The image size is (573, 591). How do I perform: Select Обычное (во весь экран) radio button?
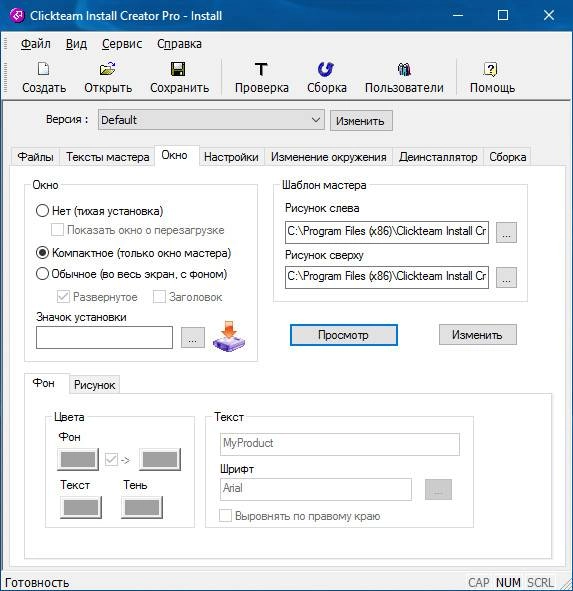[42, 274]
